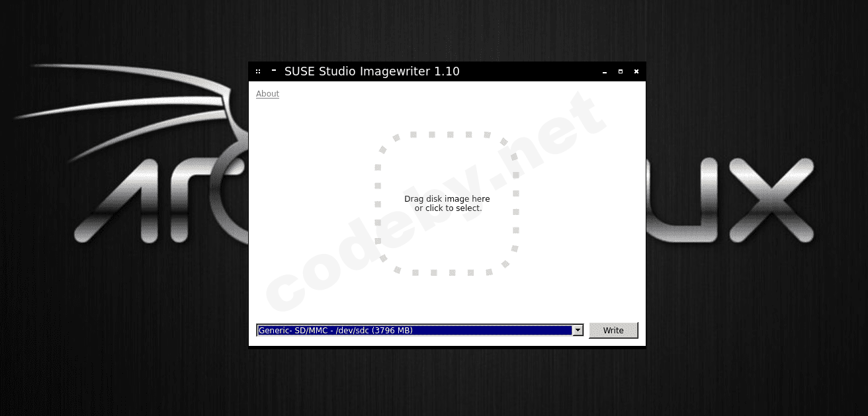Click the 'SUSE Studio Imagewriter 1.10' title text
This screenshot has width=868, height=416.
[372, 71]
